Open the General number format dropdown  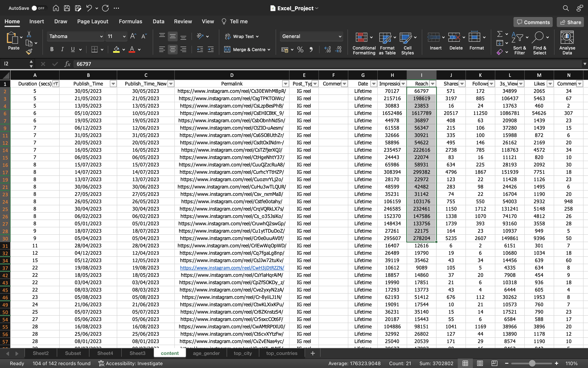(340, 37)
